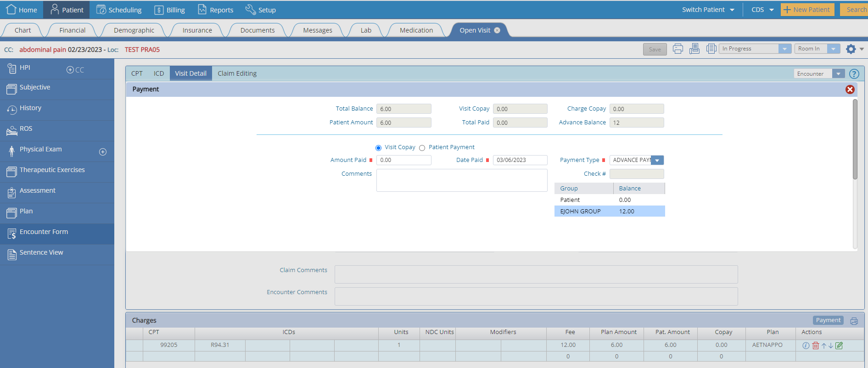Screen dimensions: 868x368
Task: Close the Open Visit tab X
Action: [497, 30]
